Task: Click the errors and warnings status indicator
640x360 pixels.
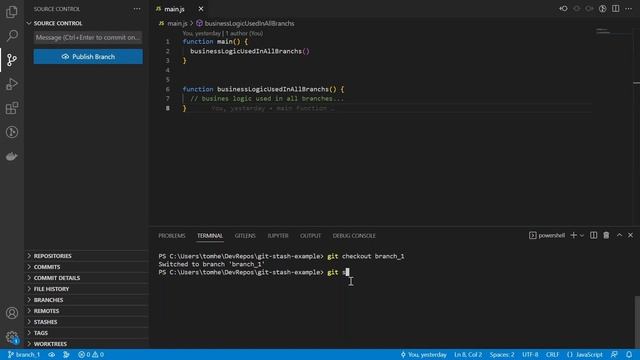Action: (x=91, y=355)
